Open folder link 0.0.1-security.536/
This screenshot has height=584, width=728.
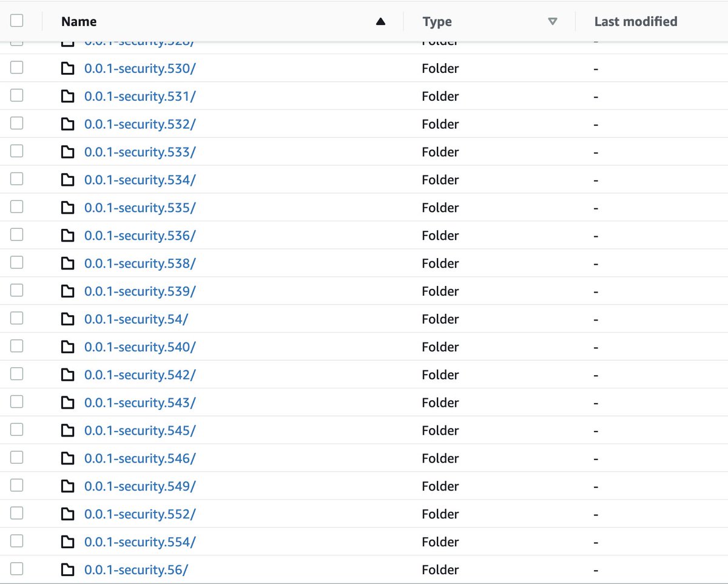[140, 236]
